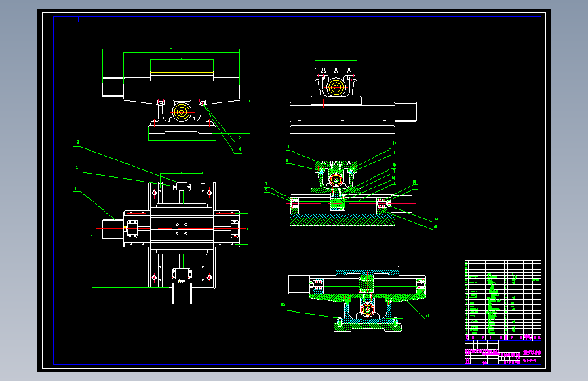This screenshot has width=588, height=381.
Task: Select the motor block left of the plan view
Action: point(113,228)
